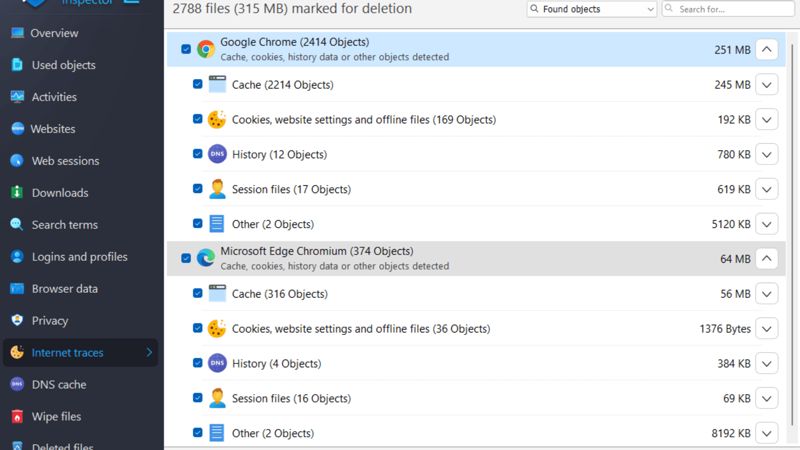Click the Chrome Other (5120 KB) document icon
Screen dimensions: 800x450
(x=217, y=223)
